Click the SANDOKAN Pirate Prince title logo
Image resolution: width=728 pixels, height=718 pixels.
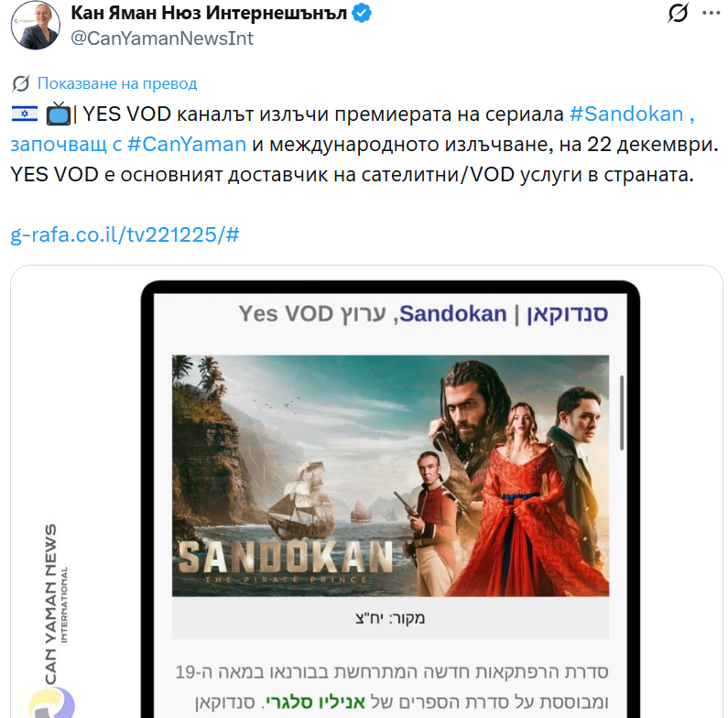click(x=286, y=560)
